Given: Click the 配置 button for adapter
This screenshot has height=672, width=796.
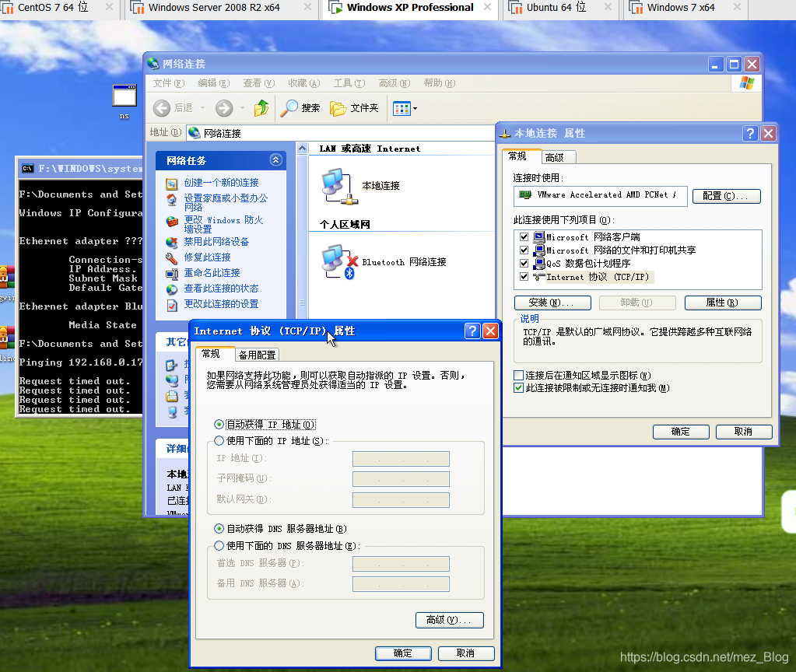Looking at the screenshot, I should (727, 196).
